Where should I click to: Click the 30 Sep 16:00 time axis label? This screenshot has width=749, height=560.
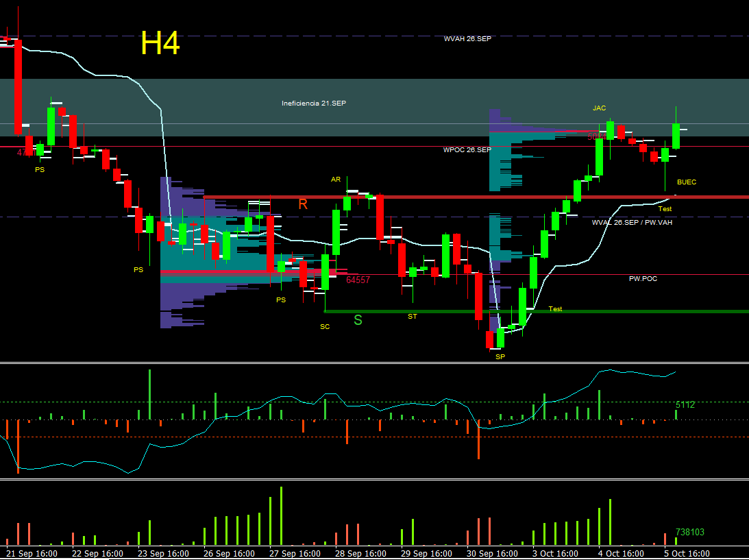click(x=493, y=553)
